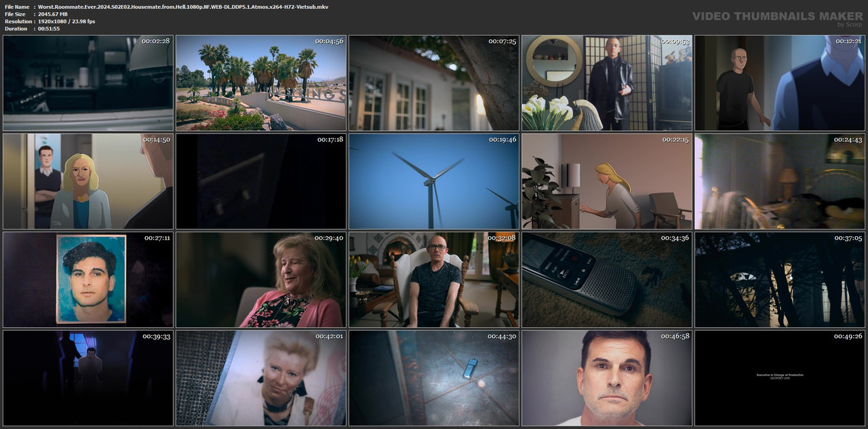This screenshot has width=868, height=429.
Task: Click the 00:32:08 timestamp label
Action: pos(502,238)
